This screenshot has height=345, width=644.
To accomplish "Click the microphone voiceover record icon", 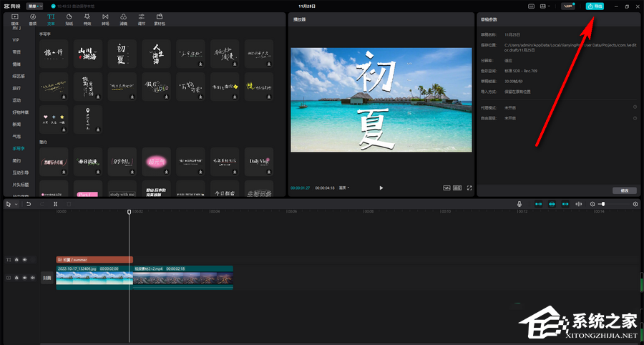I will tap(520, 204).
